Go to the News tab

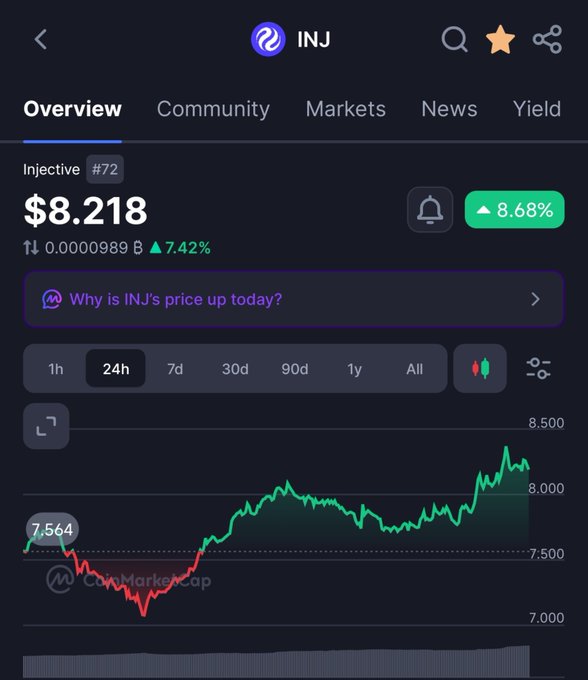449,109
